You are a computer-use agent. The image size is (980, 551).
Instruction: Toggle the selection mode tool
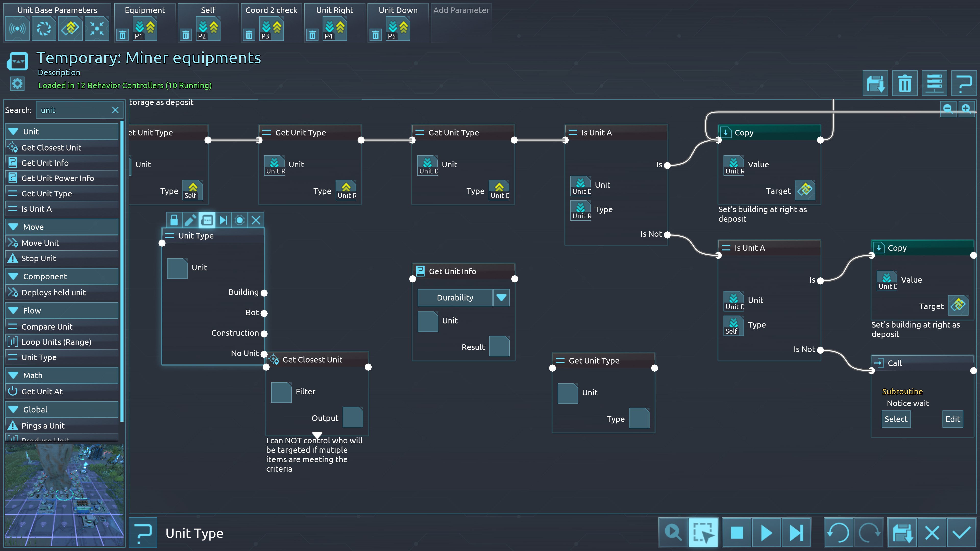tap(703, 532)
